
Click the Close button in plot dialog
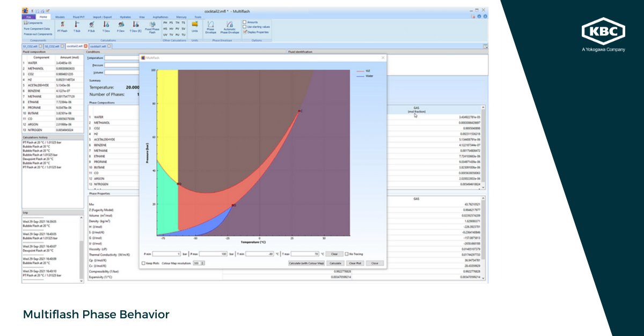374,263
